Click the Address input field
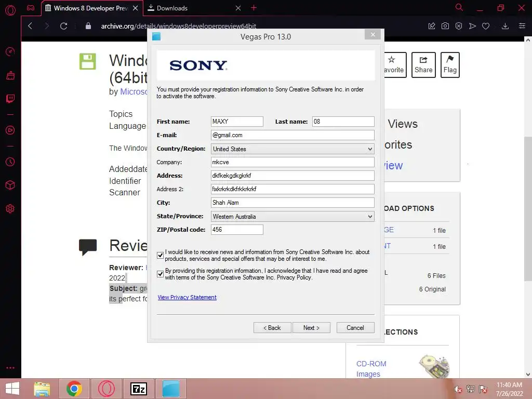This screenshot has width=532, height=399. (x=292, y=176)
